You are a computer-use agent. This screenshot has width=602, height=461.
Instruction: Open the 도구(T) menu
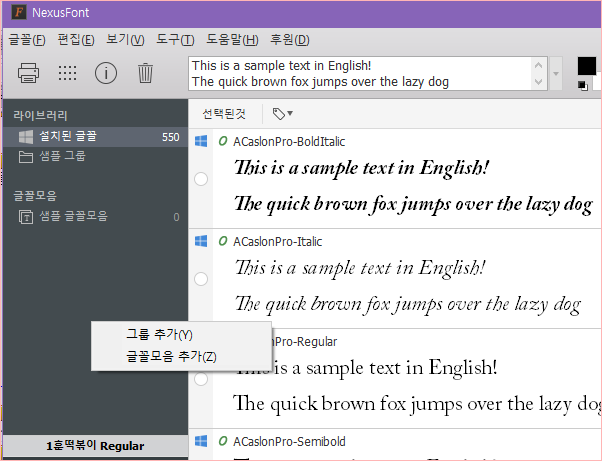click(x=175, y=40)
